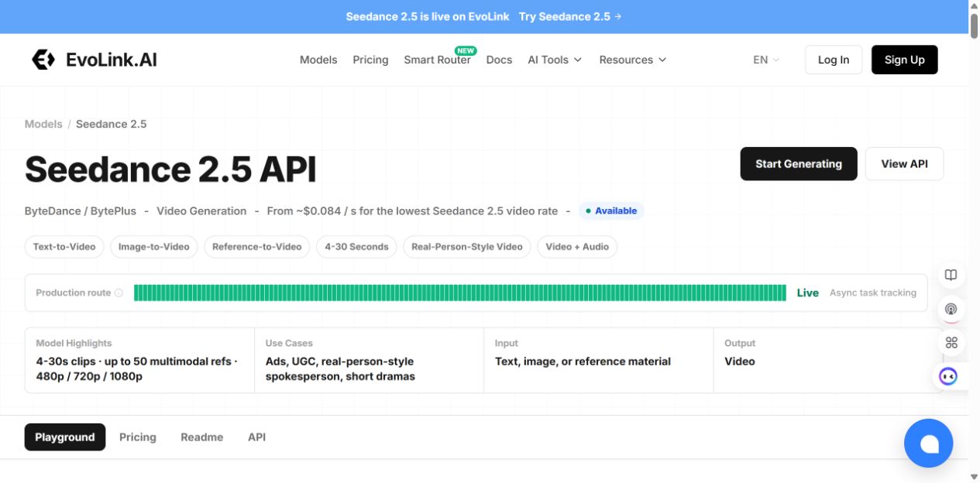Select the Reference-to-Video tag
The image size is (980, 483).
coord(257,247)
